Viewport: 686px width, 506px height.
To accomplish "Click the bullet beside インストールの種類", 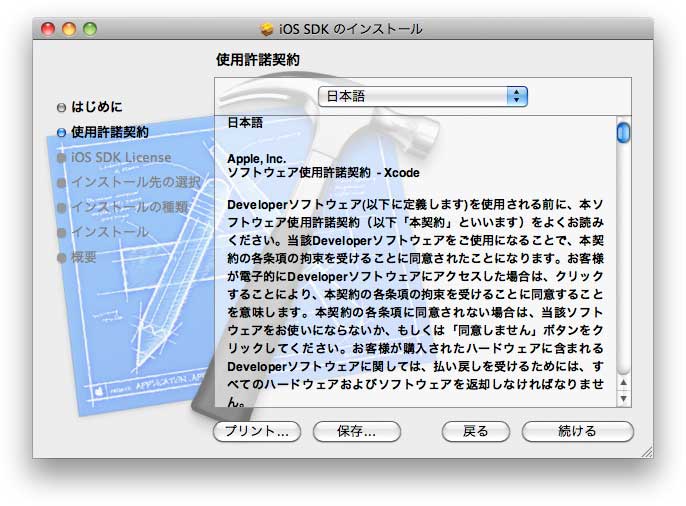I will 62,207.
